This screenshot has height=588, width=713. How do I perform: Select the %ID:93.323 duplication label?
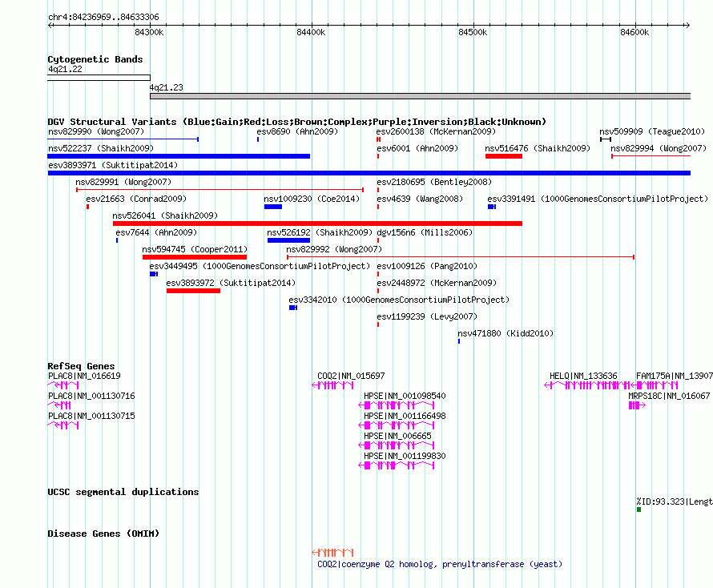(675, 501)
